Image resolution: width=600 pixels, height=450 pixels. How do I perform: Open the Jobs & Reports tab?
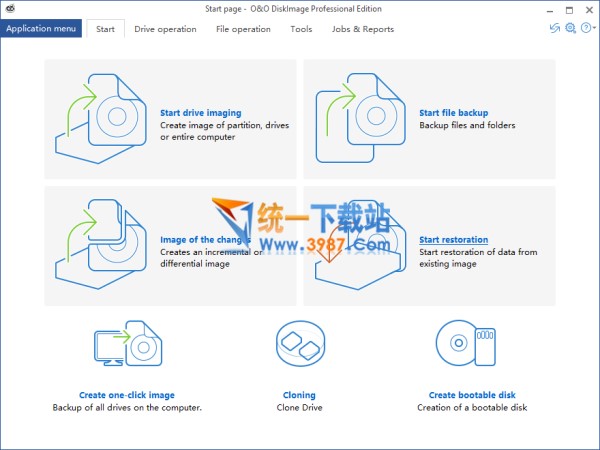tap(363, 29)
